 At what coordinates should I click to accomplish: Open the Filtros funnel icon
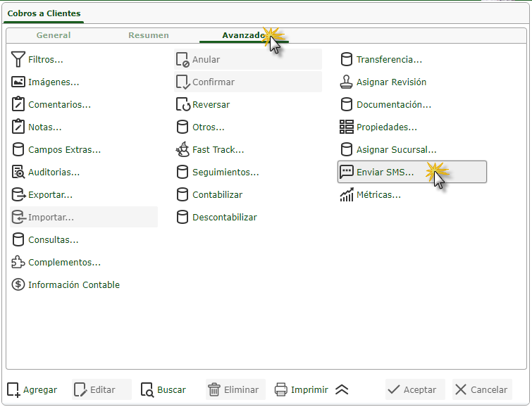point(18,59)
